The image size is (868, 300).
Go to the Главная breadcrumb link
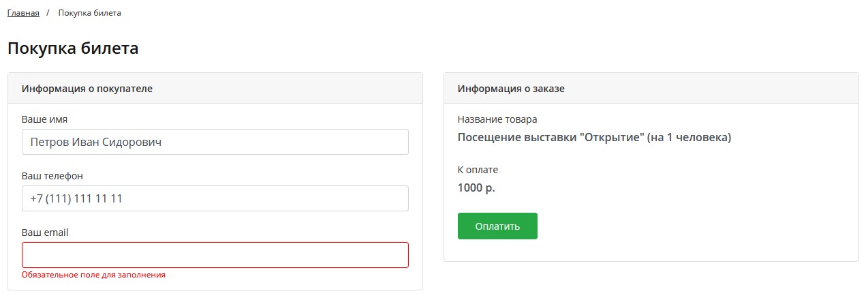tap(23, 13)
